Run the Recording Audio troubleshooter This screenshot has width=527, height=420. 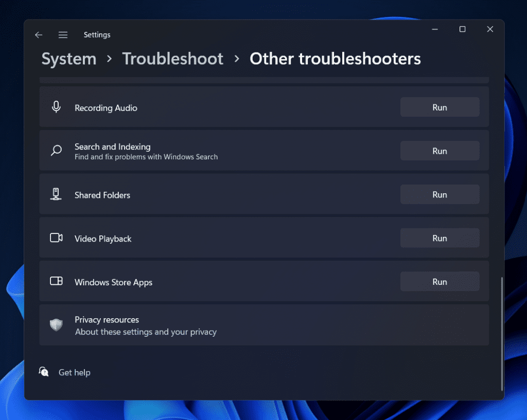[440, 107]
